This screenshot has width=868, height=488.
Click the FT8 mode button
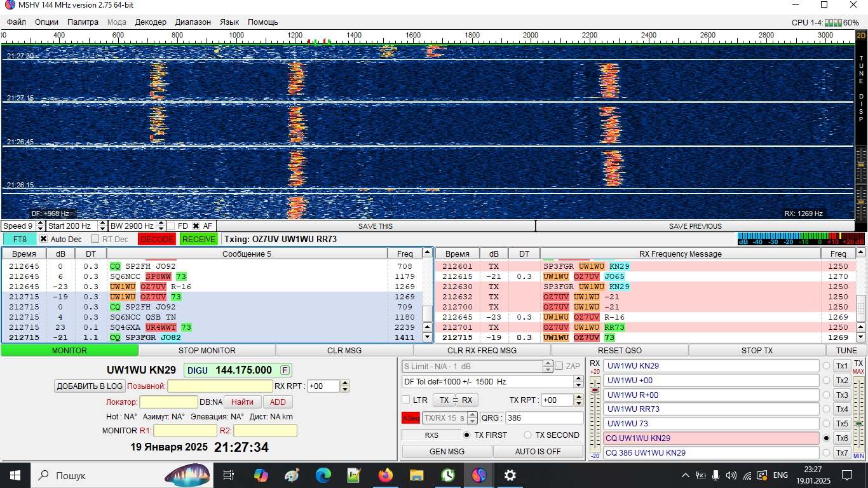coord(20,239)
